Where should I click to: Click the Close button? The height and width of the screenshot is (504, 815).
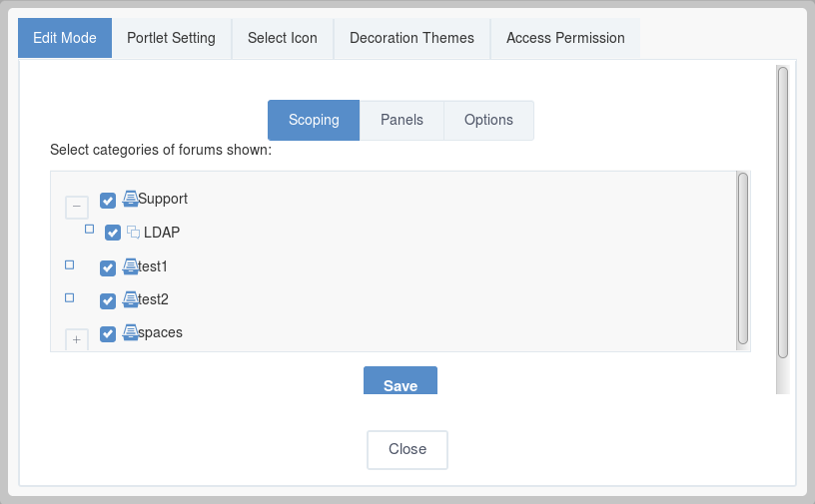pos(407,449)
